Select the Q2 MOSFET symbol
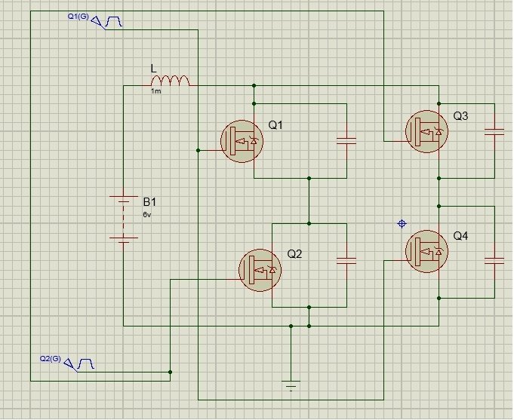This screenshot has height=420, width=514. point(260,270)
